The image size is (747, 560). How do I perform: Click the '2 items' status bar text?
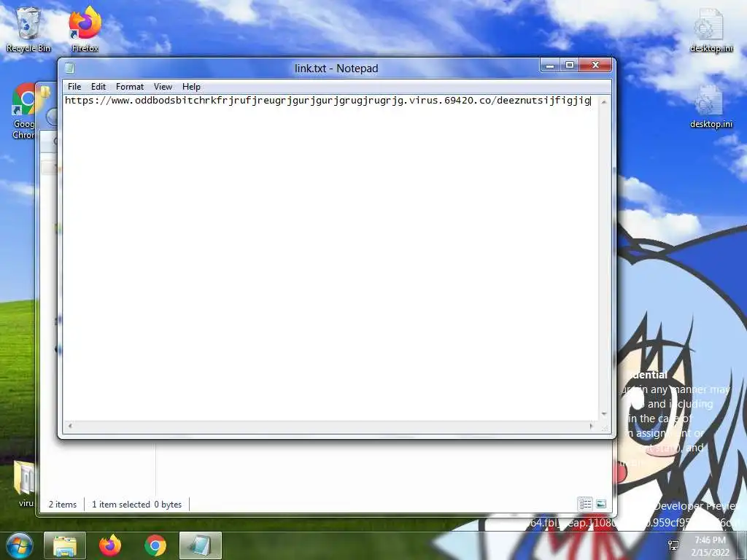coord(63,505)
